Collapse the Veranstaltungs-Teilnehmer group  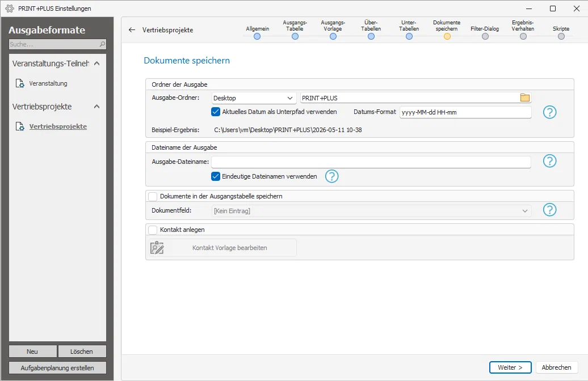(96, 63)
